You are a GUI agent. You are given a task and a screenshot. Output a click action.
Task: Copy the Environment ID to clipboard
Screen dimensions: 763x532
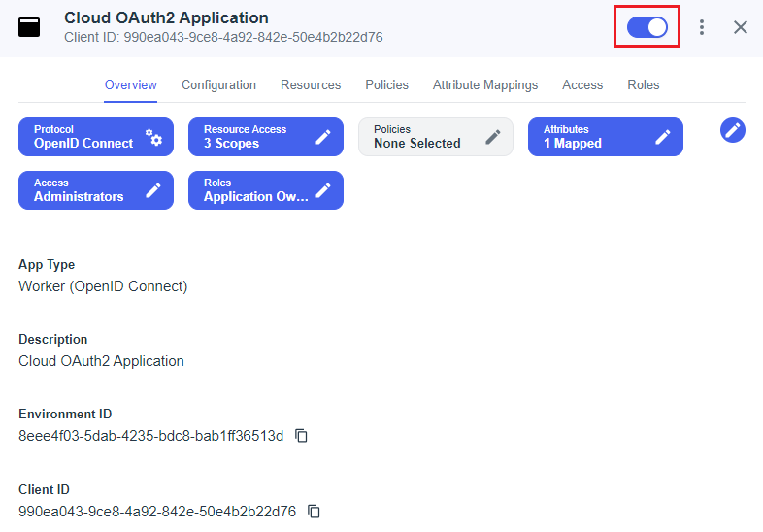[x=302, y=436]
